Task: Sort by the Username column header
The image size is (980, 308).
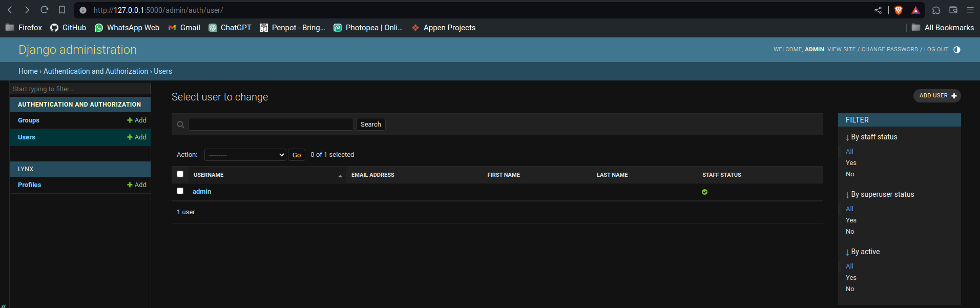Action: [x=208, y=175]
